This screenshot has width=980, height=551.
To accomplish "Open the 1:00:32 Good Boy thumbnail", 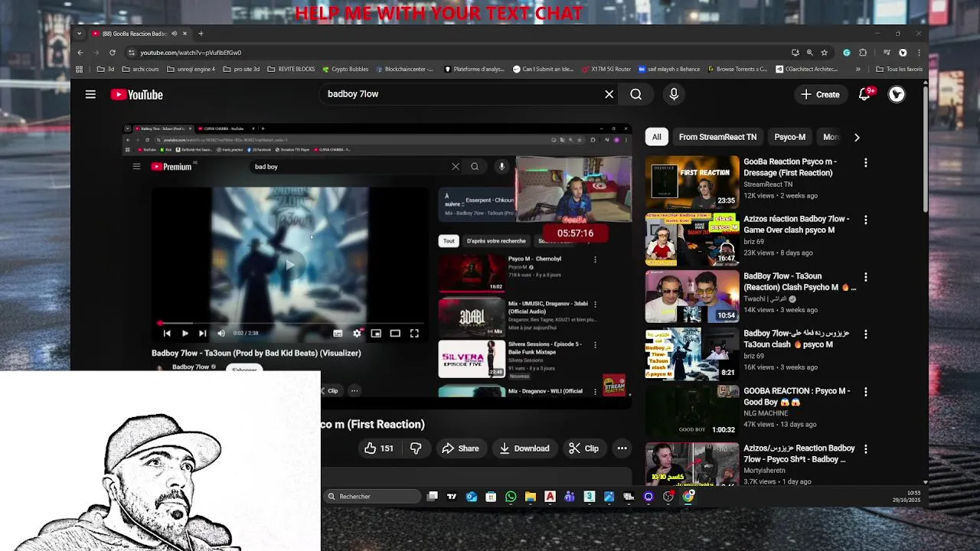I will (x=692, y=411).
